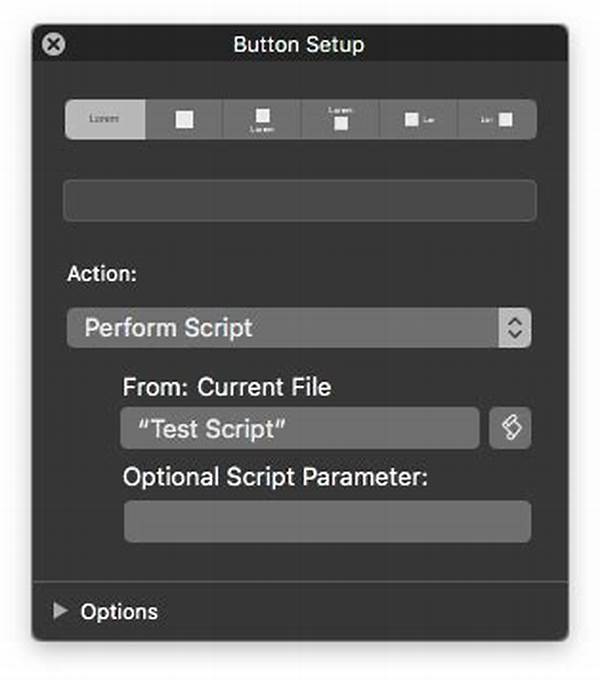Choose label left of icon style
This screenshot has width=600, height=680.
(x=497, y=119)
